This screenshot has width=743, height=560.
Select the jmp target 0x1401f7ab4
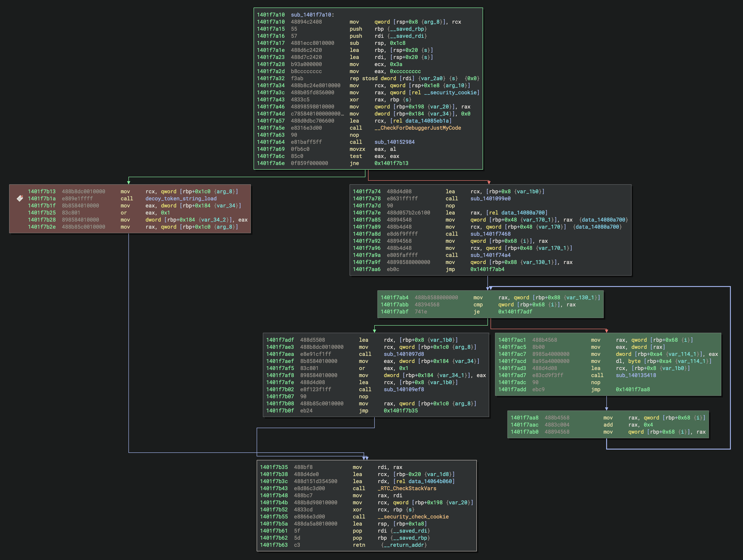click(487, 269)
